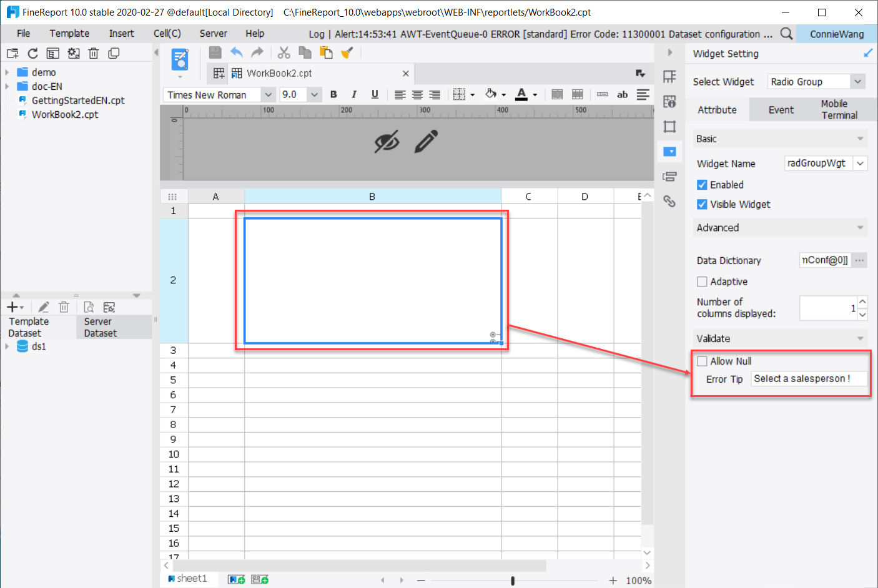Toggle the Allow Null checkbox

click(702, 361)
